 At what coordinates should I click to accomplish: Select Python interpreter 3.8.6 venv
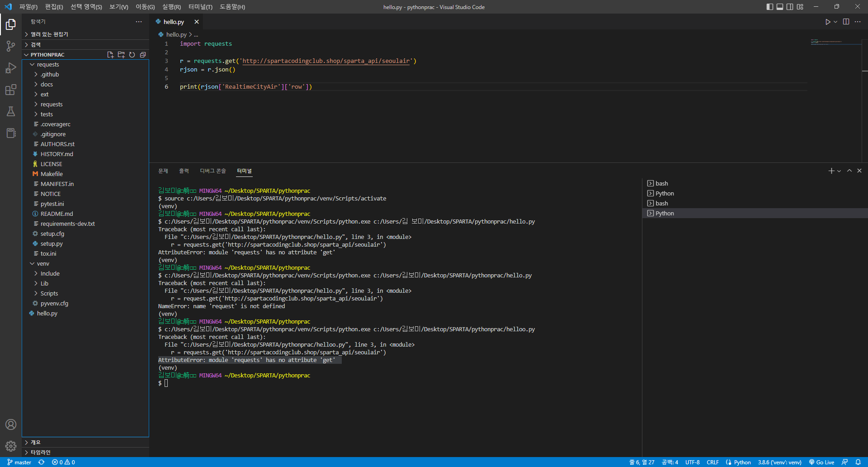(x=779, y=462)
